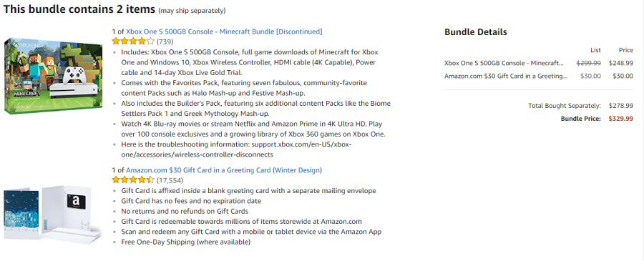Open the 739 reviews count
This screenshot has width=644, height=261.
pyautogui.click(x=165, y=41)
